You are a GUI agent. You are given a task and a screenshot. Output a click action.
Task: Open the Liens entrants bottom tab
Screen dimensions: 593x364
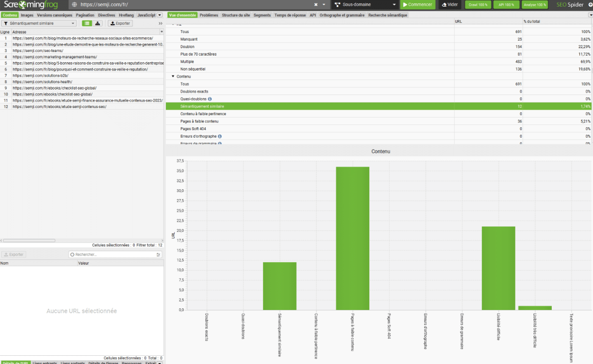point(45,363)
